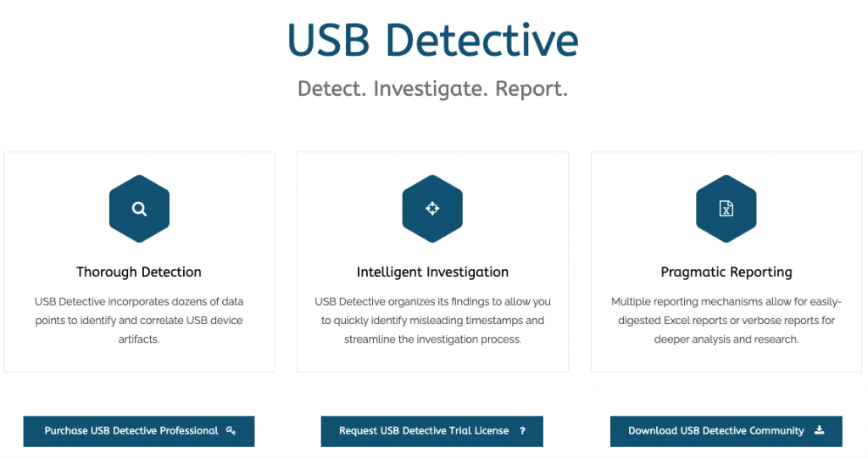Click the question mark icon on Trial License button
Image resolution: width=868 pixels, height=459 pixels.
pyautogui.click(x=522, y=431)
